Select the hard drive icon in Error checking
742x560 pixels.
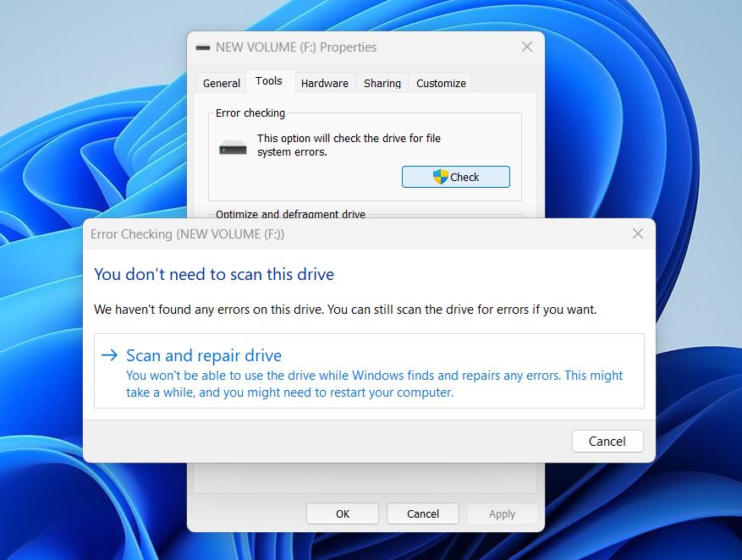point(233,145)
